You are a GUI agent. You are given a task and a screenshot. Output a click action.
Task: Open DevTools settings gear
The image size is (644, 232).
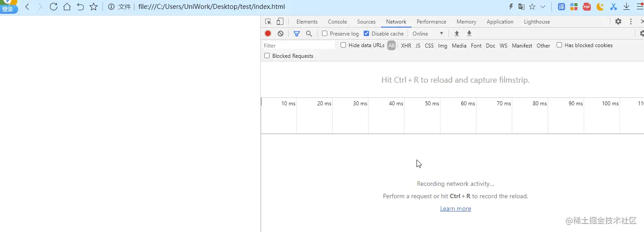[618, 22]
